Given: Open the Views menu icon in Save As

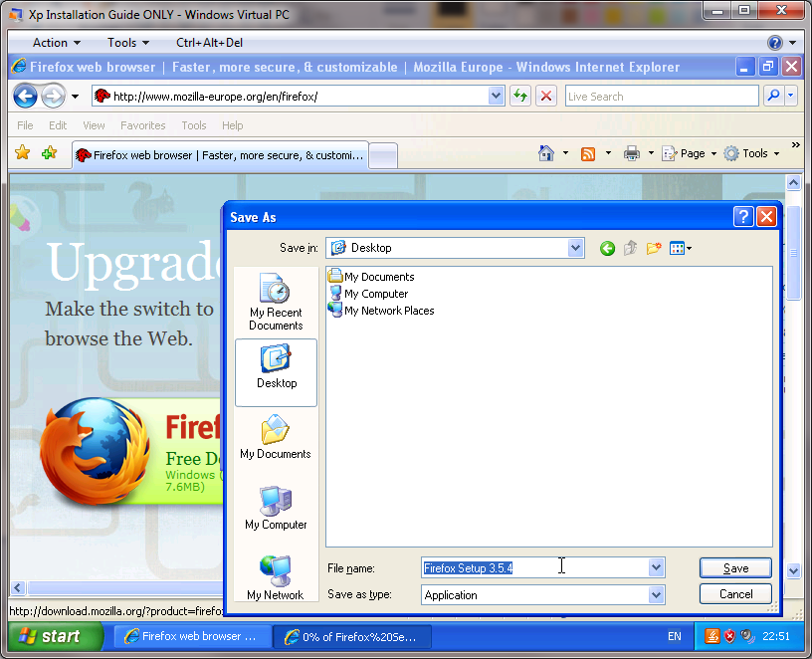Looking at the screenshot, I should [681, 248].
